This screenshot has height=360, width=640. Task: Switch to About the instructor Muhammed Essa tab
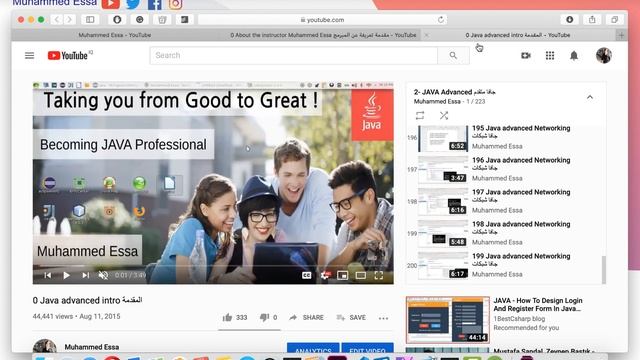click(323, 35)
